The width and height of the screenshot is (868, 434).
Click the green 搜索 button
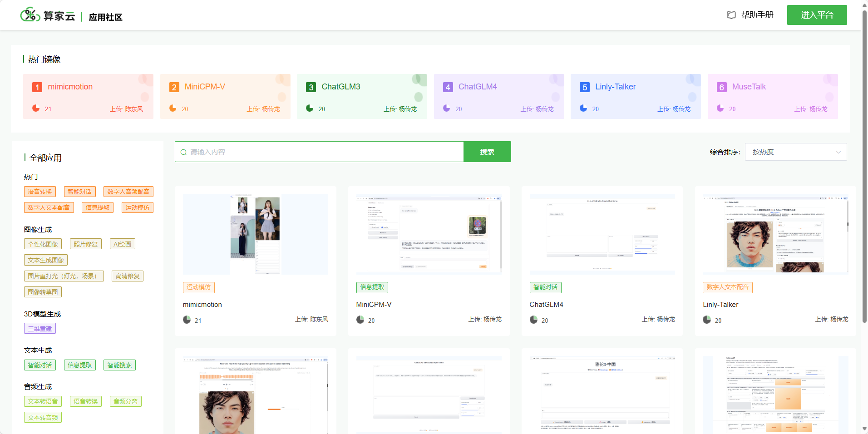pyautogui.click(x=487, y=152)
